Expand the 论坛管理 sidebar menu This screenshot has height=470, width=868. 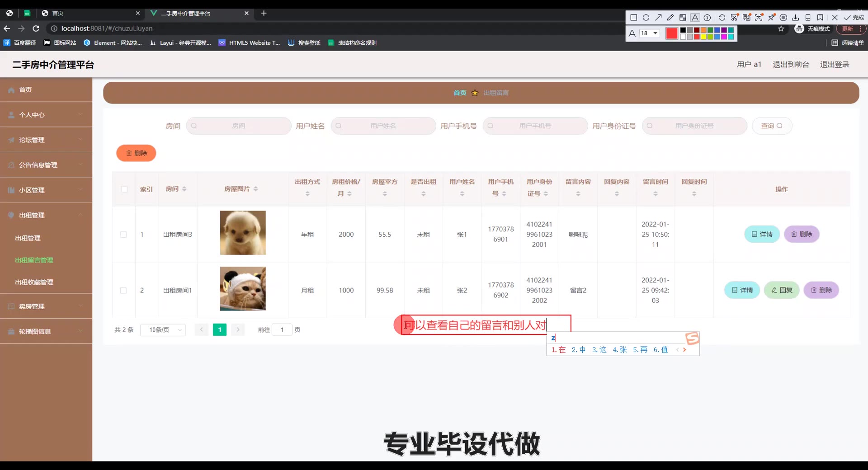tap(46, 140)
